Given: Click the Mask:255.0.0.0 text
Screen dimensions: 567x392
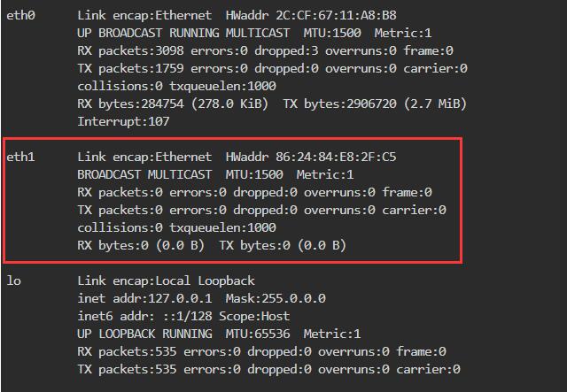Looking at the screenshot, I should 276,298.
